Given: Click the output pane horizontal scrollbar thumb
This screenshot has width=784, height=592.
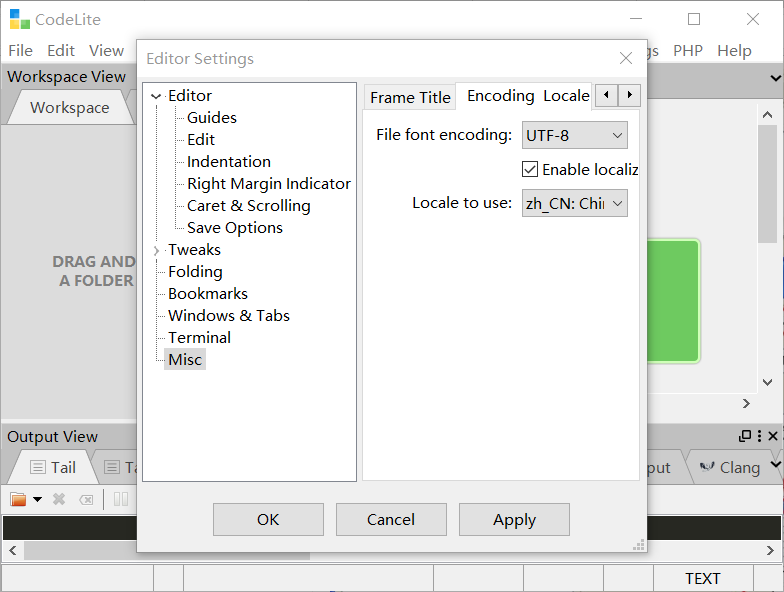Looking at the screenshot, I should (x=167, y=551).
